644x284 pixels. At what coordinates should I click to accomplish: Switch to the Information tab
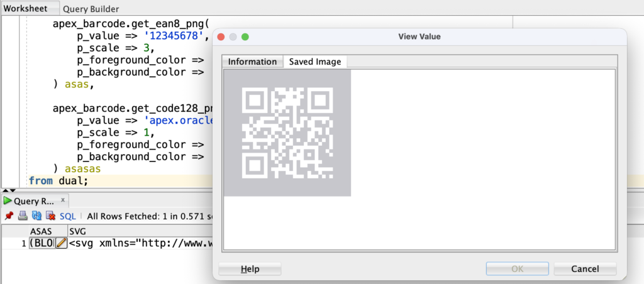(252, 62)
